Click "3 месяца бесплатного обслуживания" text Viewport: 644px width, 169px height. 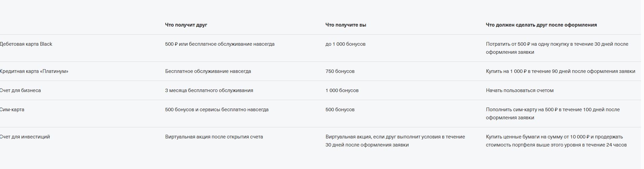pos(209,90)
